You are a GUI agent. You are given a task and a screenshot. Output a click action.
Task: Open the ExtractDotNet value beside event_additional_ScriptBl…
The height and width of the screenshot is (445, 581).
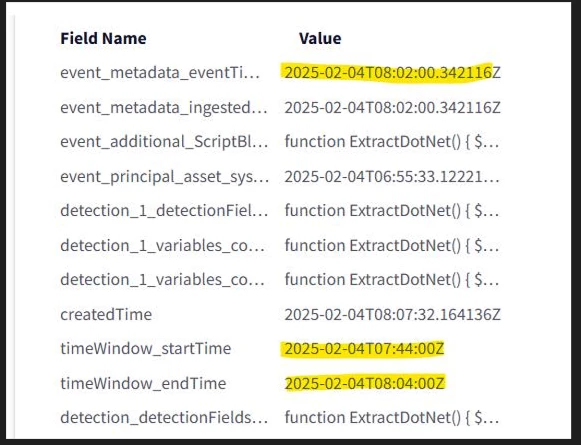[x=392, y=142]
